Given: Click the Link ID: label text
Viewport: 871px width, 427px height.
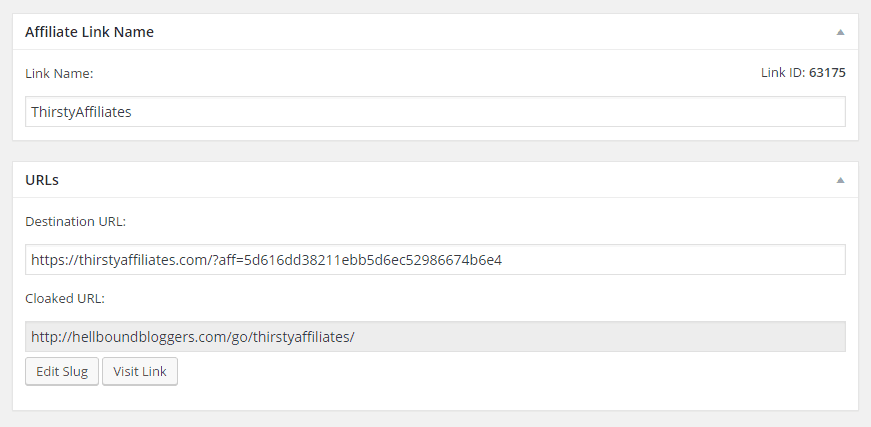Looking at the screenshot, I should pyautogui.click(x=783, y=73).
